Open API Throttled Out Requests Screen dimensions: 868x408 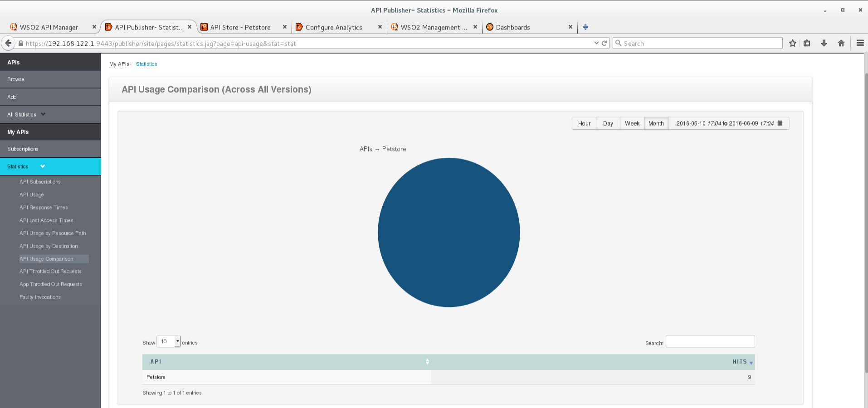[x=50, y=272]
